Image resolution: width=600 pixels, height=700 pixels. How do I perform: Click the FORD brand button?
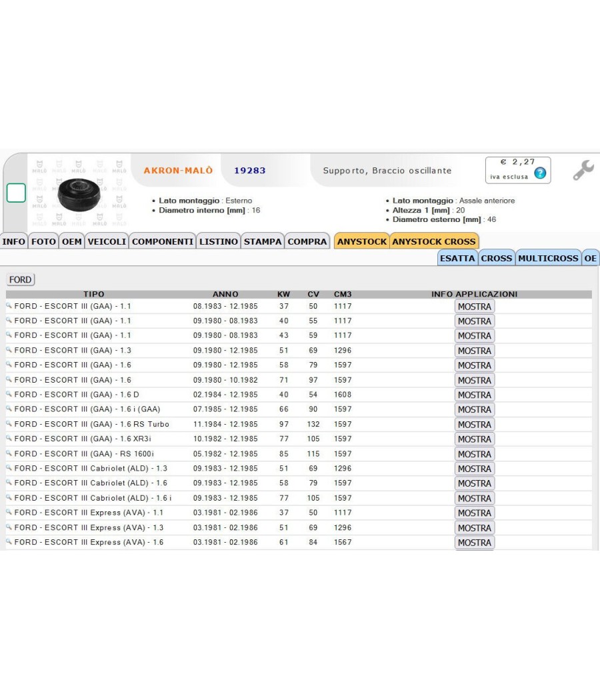pyautogui.click(x=21, y=279)
